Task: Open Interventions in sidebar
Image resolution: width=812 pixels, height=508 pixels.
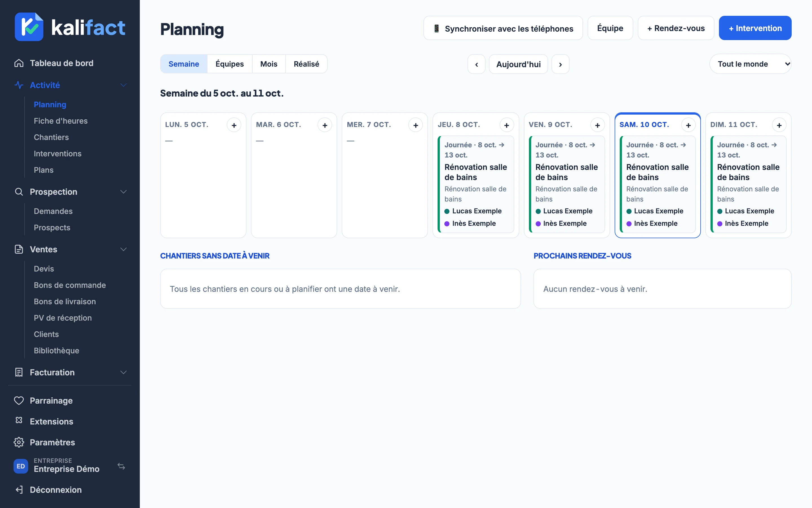Action: point(58,154)
